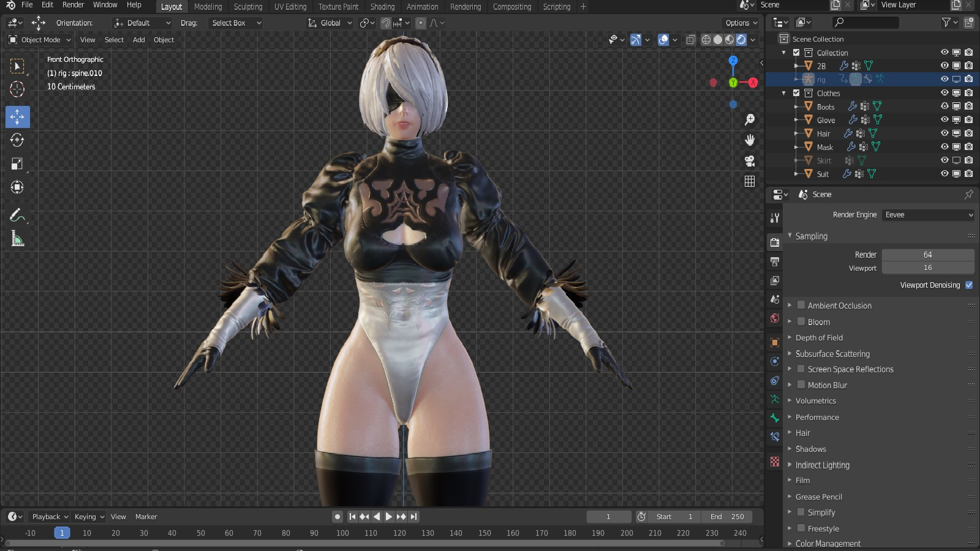This screenshot has width=980, height=551.
Task: Open the View Layer properties tab
Action: [x=775, y=280]
